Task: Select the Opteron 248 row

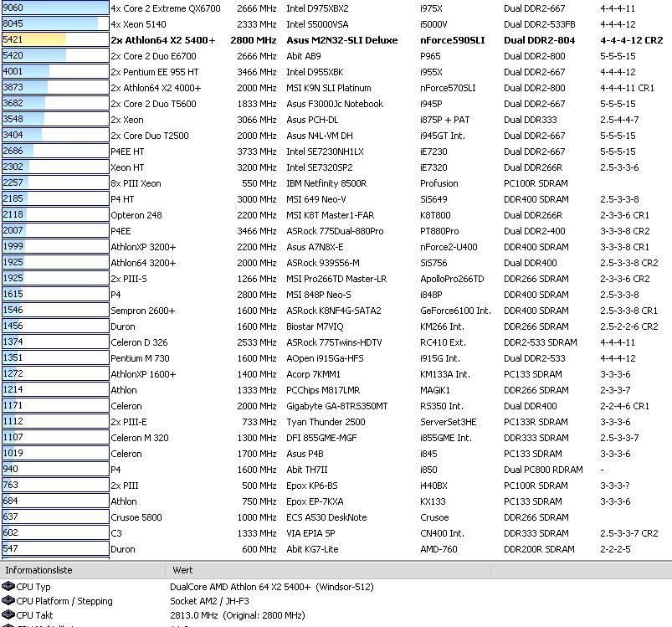Action: [x=336, y=214]
